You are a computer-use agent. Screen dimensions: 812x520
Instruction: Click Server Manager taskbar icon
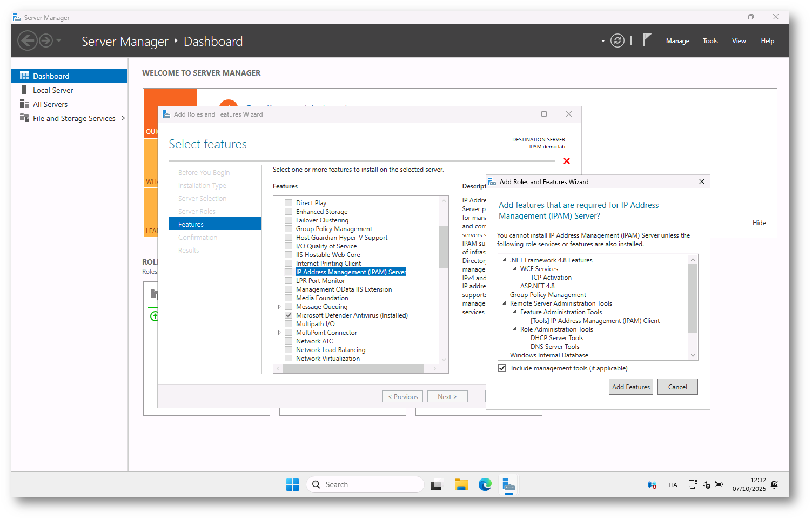click(x=508, y=485)
